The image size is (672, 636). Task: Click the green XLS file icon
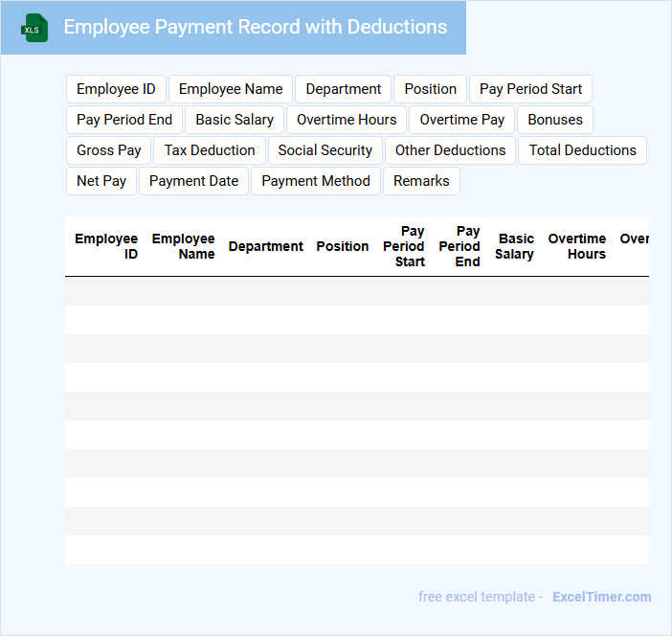(35, 28)
